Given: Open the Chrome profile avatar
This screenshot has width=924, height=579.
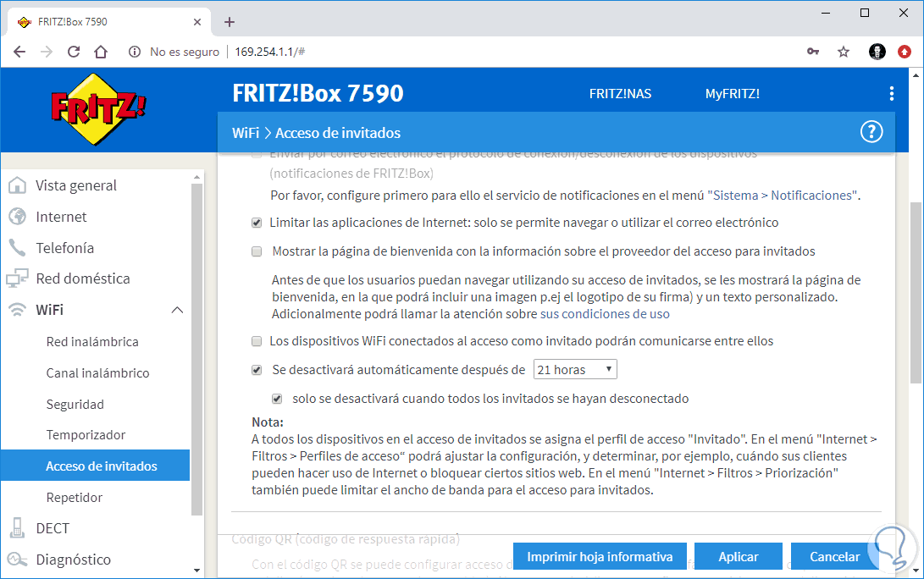Looking at the screenshot, I should tap(877, 52).
